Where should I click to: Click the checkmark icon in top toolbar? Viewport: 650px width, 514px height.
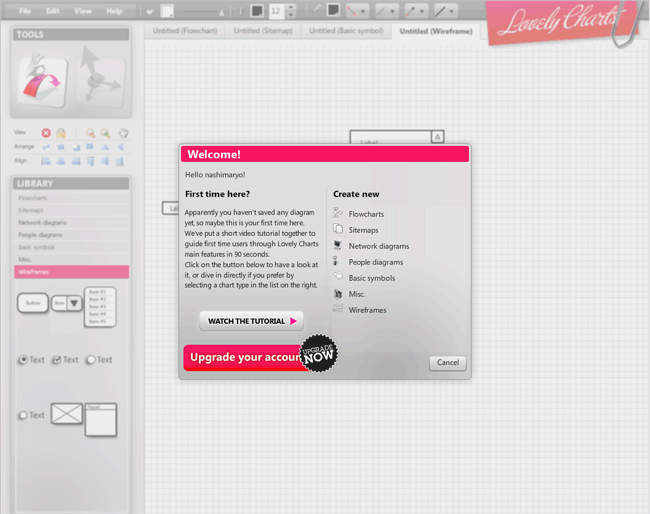[150, 12]
